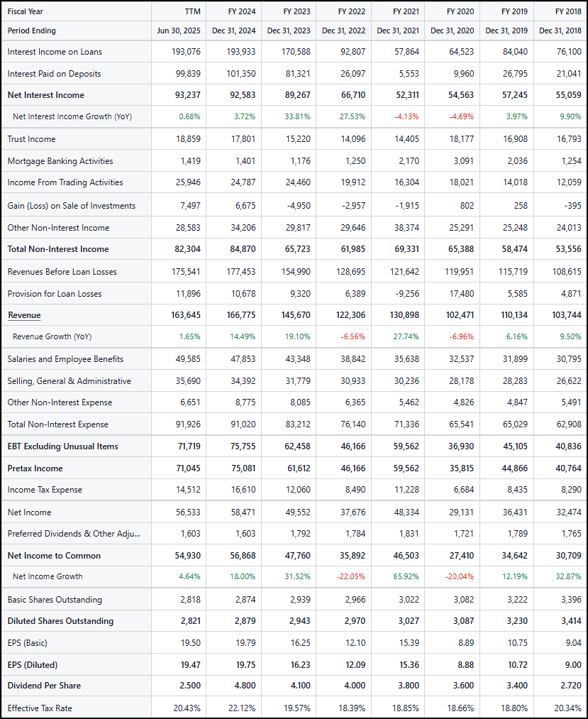
Task: Click the Net Income Growth row label
Action: tap(48, 576)
